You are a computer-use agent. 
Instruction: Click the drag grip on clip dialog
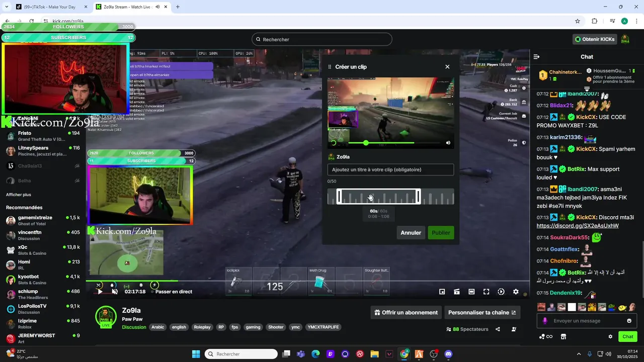(330, 67)
